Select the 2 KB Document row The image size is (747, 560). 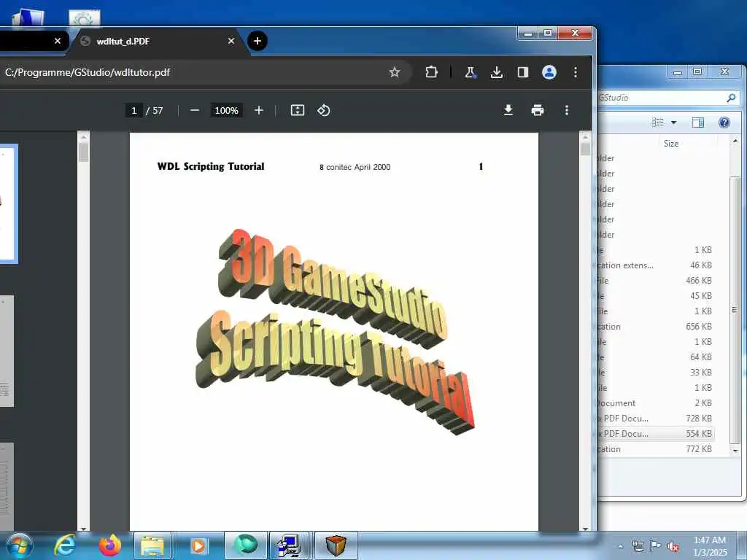[656, 402]
